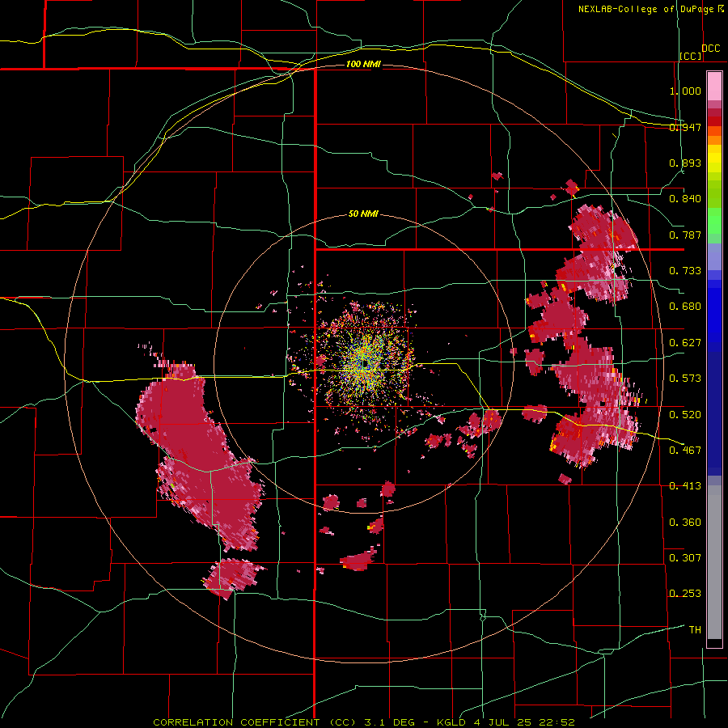Click the "[CC]" units label

[691, 56]
